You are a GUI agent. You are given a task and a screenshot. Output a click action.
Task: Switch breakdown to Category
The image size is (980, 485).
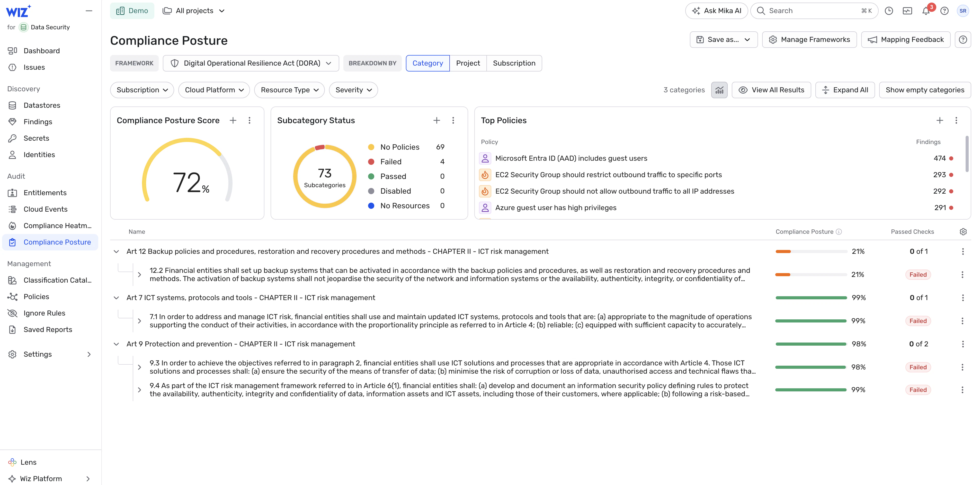tap(427, 63)
